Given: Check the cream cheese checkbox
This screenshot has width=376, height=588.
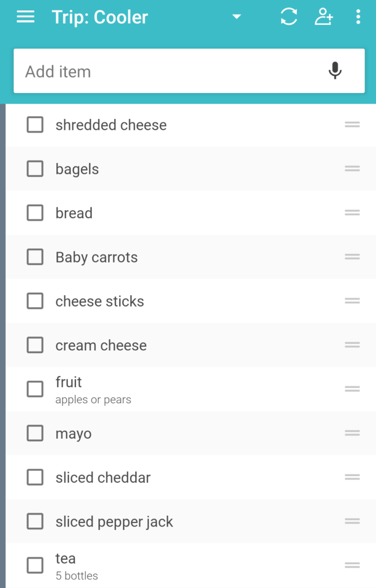Looking at the screenshot, I should (35, 345).
